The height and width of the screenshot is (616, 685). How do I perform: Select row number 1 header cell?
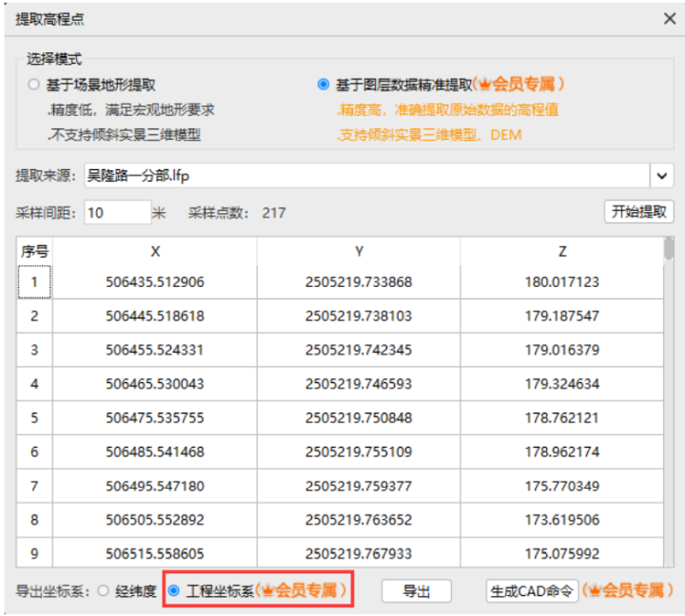pyautogui.click(x=34, y=282)
